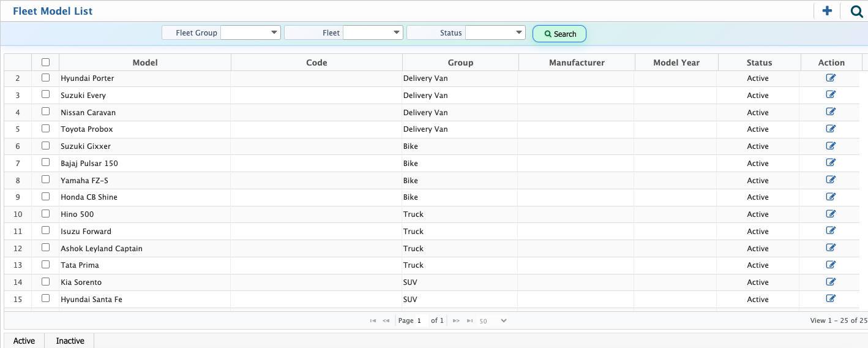
Task: Edit the Suzuki Gixxer row
Action: 831,146
